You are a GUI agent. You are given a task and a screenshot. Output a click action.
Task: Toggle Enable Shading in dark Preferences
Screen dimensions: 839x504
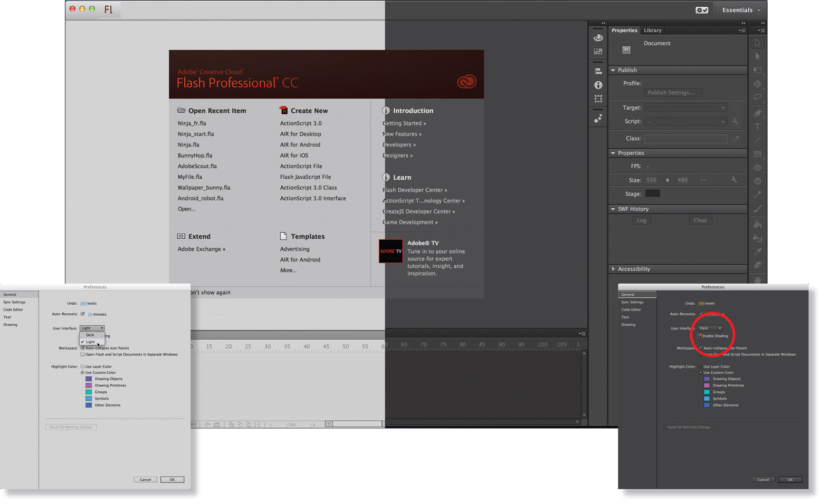pyautogui.click(x=700, y=336)
